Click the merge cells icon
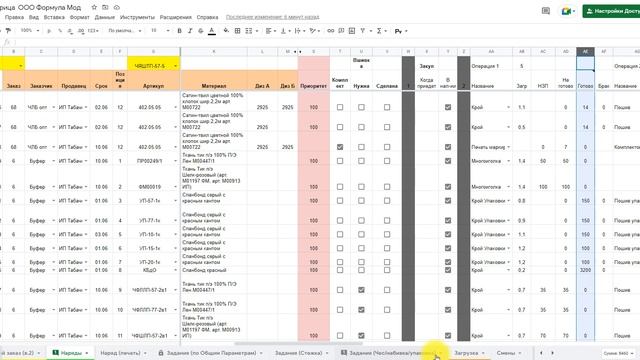Screen dimensions: 640x360 [248, 31]
